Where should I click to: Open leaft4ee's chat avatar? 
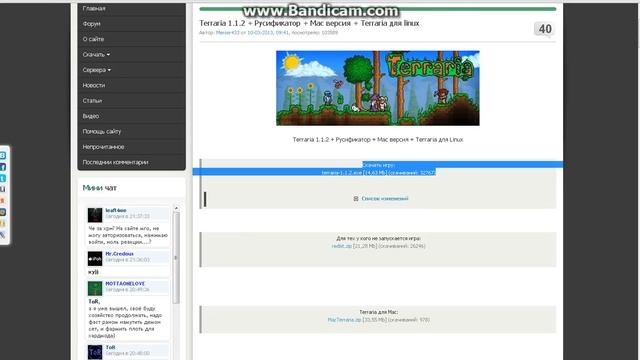pyautogui.click(x=95, y=215)
